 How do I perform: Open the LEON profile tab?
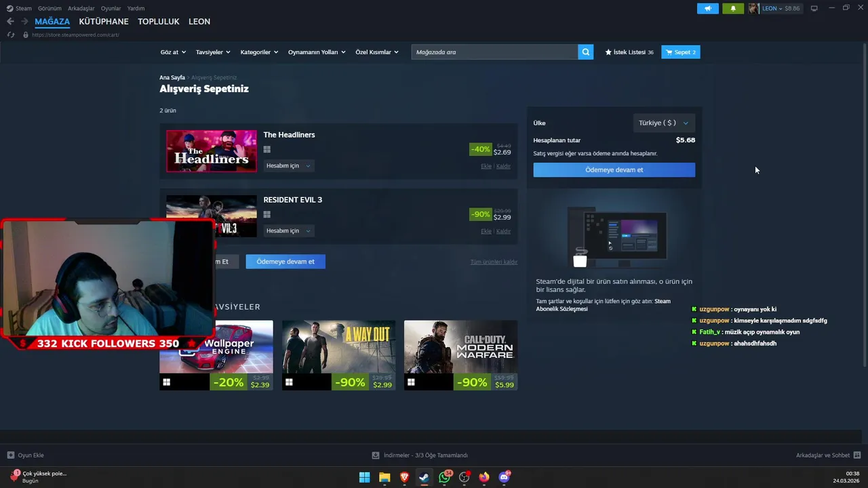199,22
